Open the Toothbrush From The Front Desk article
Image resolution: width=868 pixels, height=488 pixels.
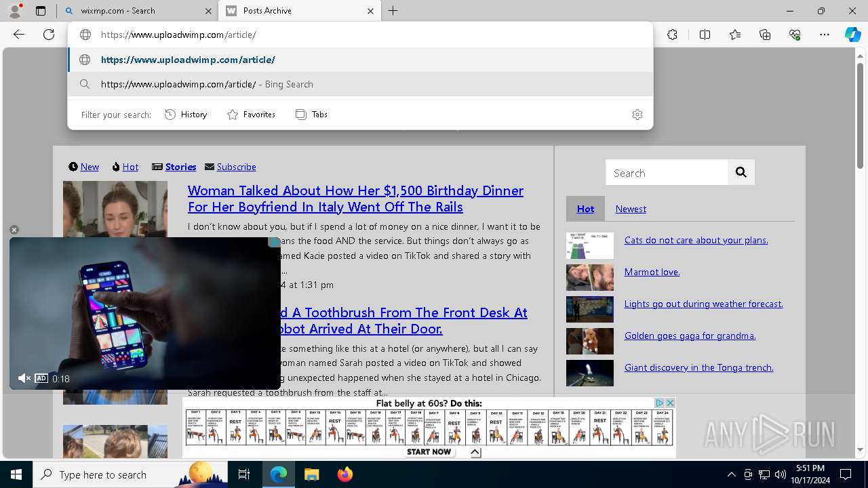pyautogui.click(x=404, y=321)
